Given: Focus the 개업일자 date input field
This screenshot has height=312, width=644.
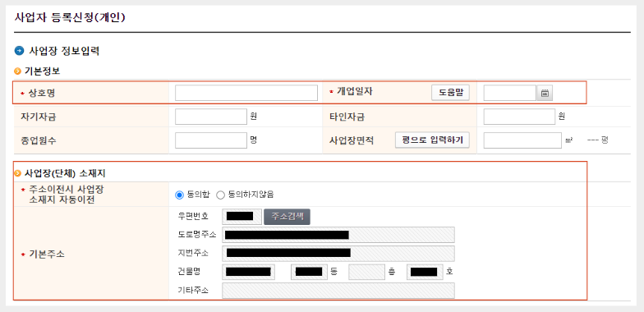Looking at the screenshot, I should click(x=510, y=93).
